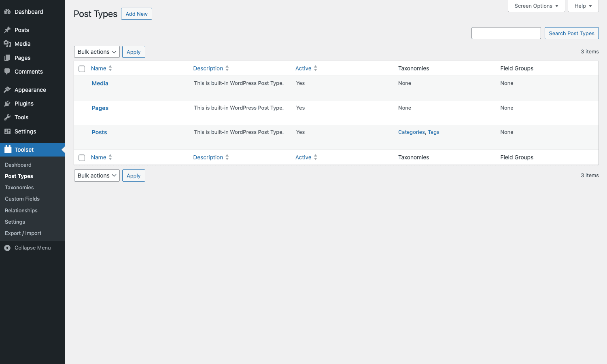Viewport: 607px width, 364px height.
Task: Click the Toolset brick icon
Action: 8,149
